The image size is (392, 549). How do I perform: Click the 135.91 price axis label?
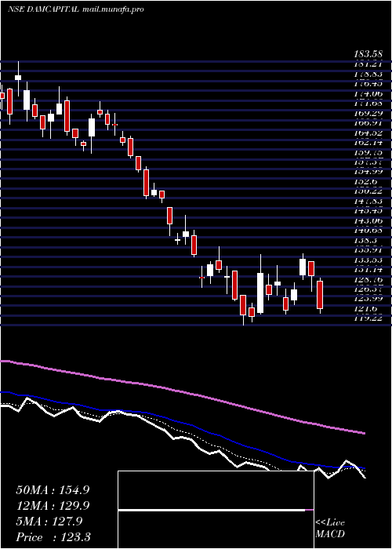coord(368,250)
